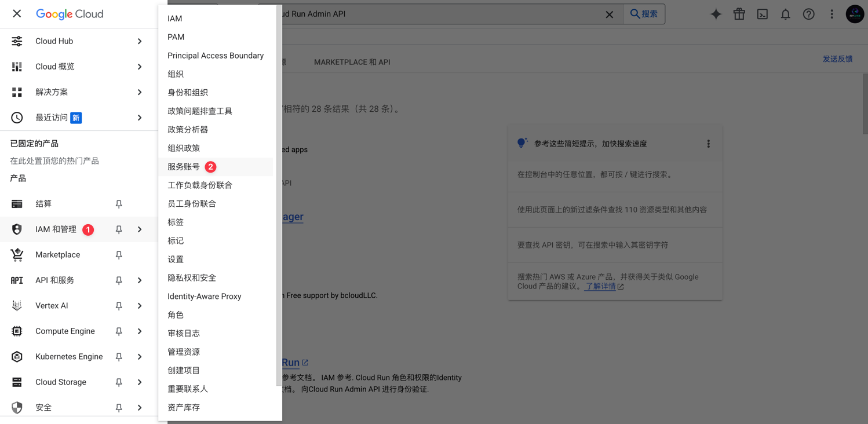Image resolution: width=868 pixels, height=424 pixels.
Task: Expand the Cloud Hub submenu arrow
Action: coord(140,41)
